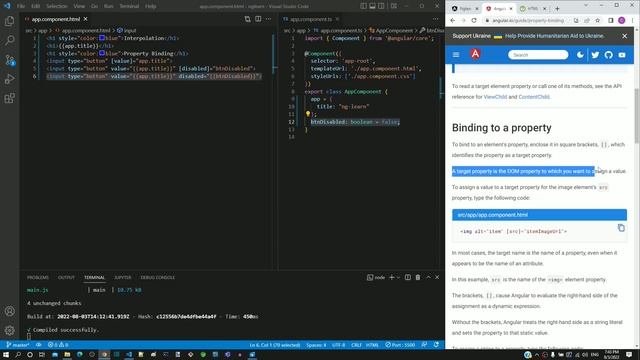Toggle the secondary sidebar layout button
The image size is (640, 360).
(x=381, y=6)
